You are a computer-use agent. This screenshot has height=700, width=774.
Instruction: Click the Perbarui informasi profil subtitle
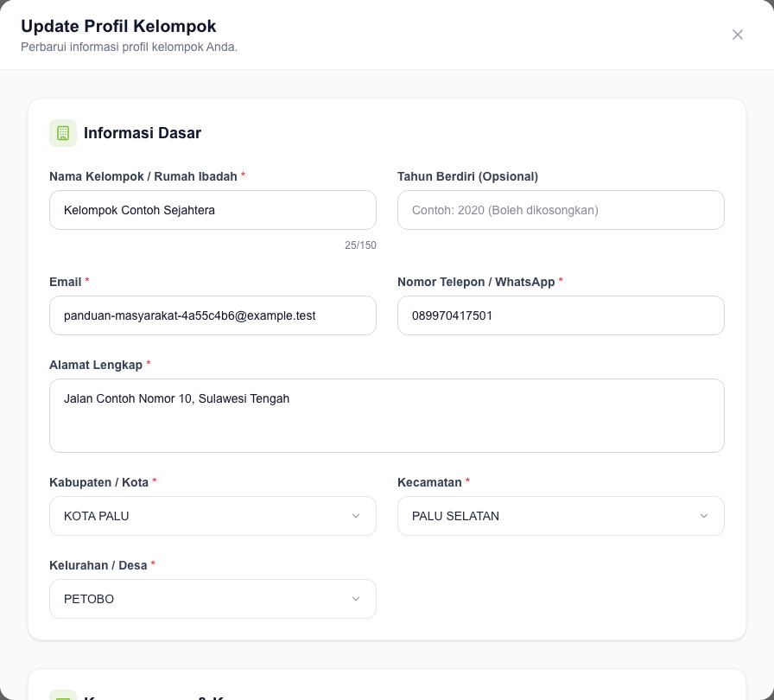point(130,47)
